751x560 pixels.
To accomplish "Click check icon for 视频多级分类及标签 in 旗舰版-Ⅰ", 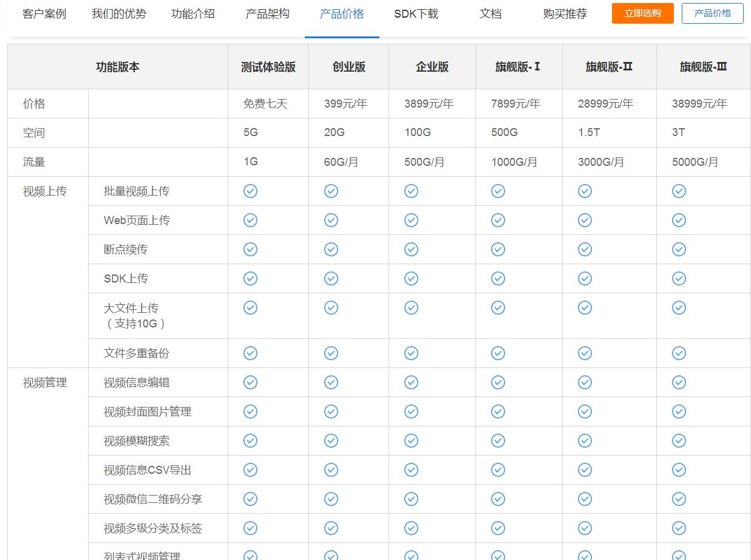I will (498, 528).
